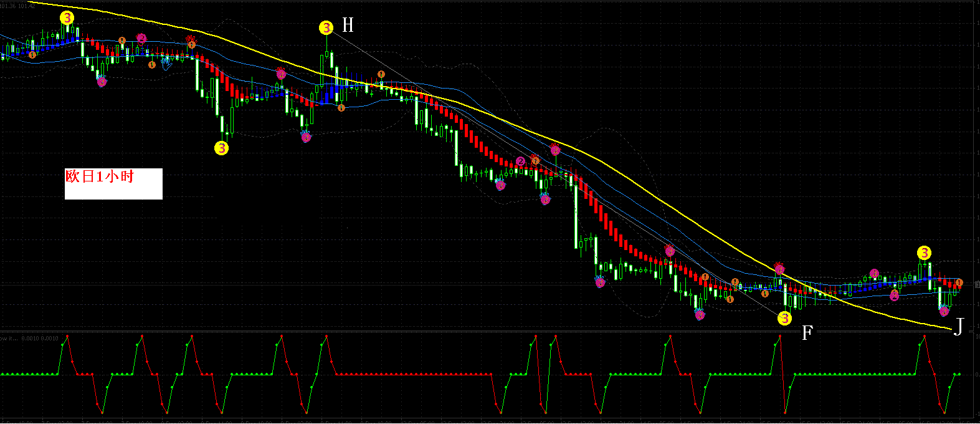Select the letter H annotation

click(x=348, y=25)
